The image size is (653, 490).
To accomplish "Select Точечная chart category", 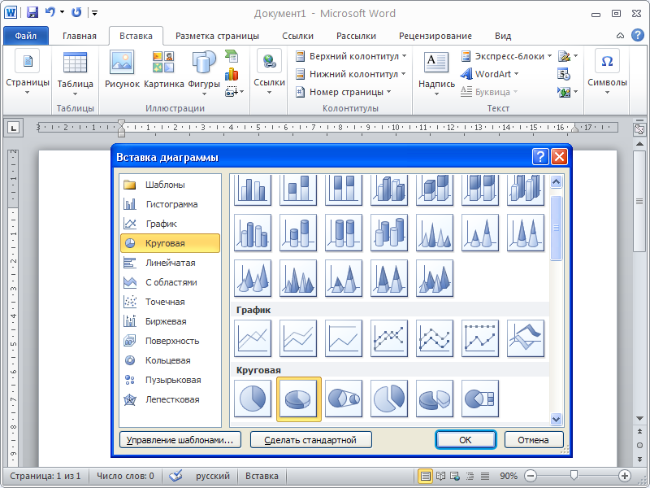I will point(170,302).
